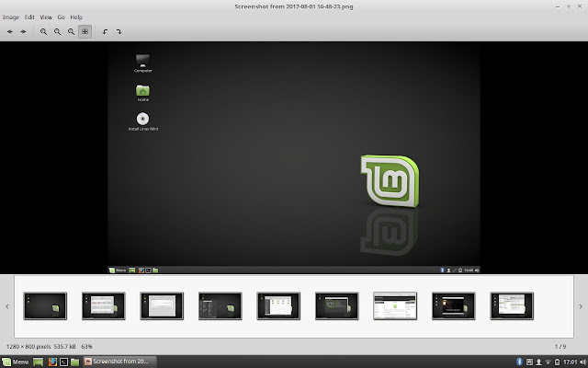
Task: Click the battery indicator tray icon
Action: click(558, 362)
